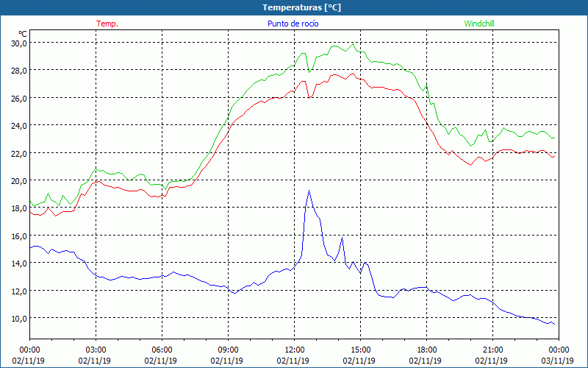The height and width of the screenshot is (368, 588).
Task: Click the '03:00' time axis label
Action: (96, 350)
